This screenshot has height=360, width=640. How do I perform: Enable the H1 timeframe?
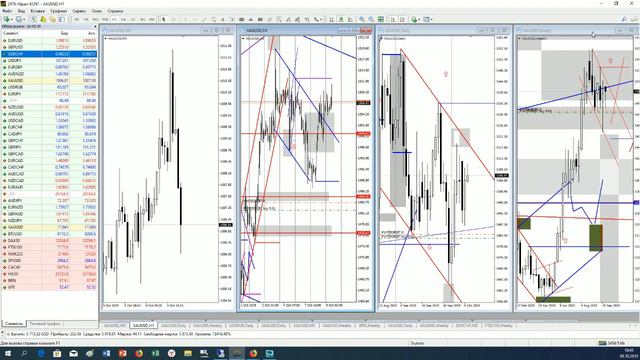tap(115, 19)
